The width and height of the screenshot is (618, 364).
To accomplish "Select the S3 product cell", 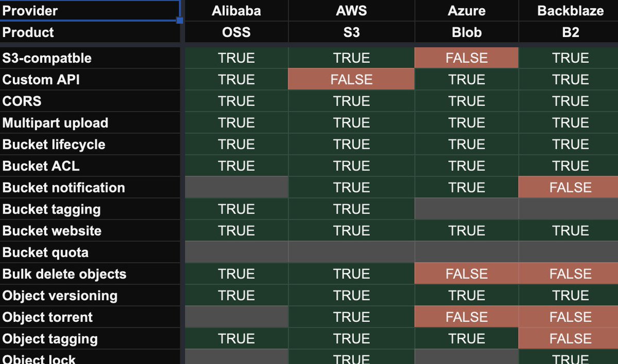I will pos(351,32).
